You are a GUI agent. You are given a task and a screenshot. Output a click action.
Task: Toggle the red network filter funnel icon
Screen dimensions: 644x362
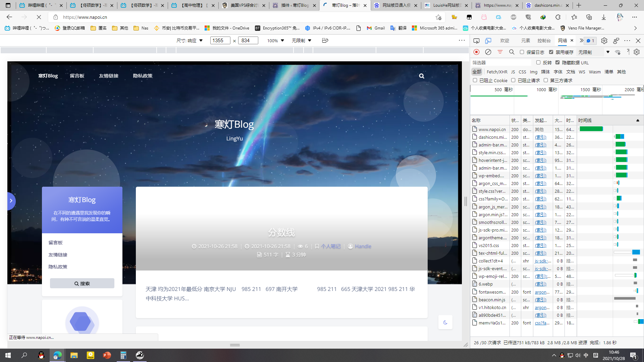point(500,52)
